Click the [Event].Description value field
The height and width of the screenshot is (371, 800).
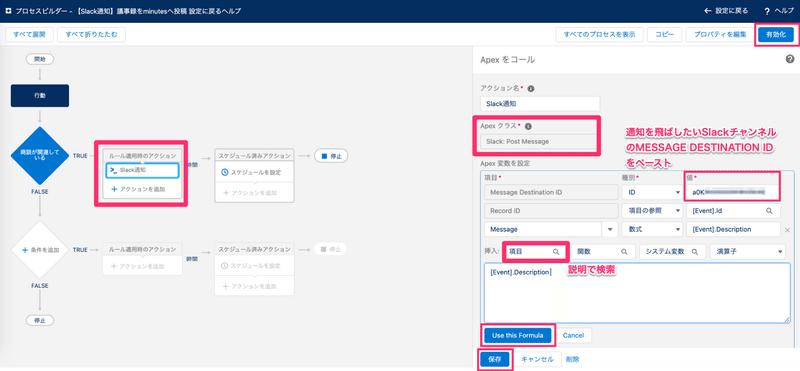(733, 230)
